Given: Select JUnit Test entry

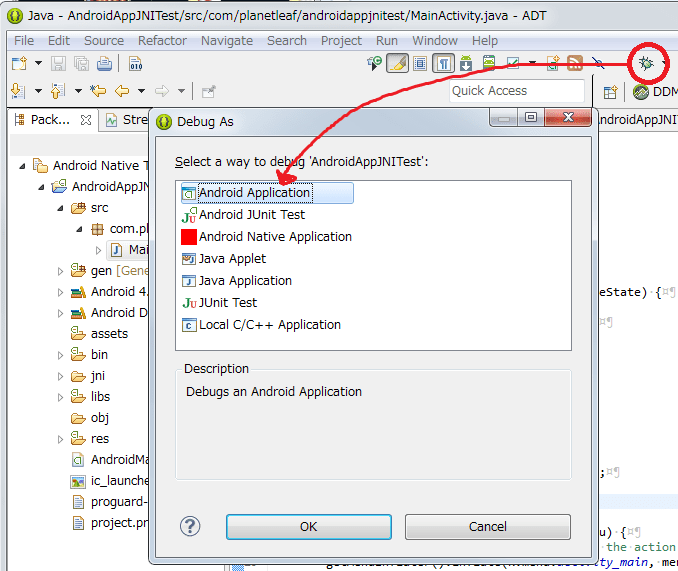Looking at the screenshot, I should [x=219, y=303].
